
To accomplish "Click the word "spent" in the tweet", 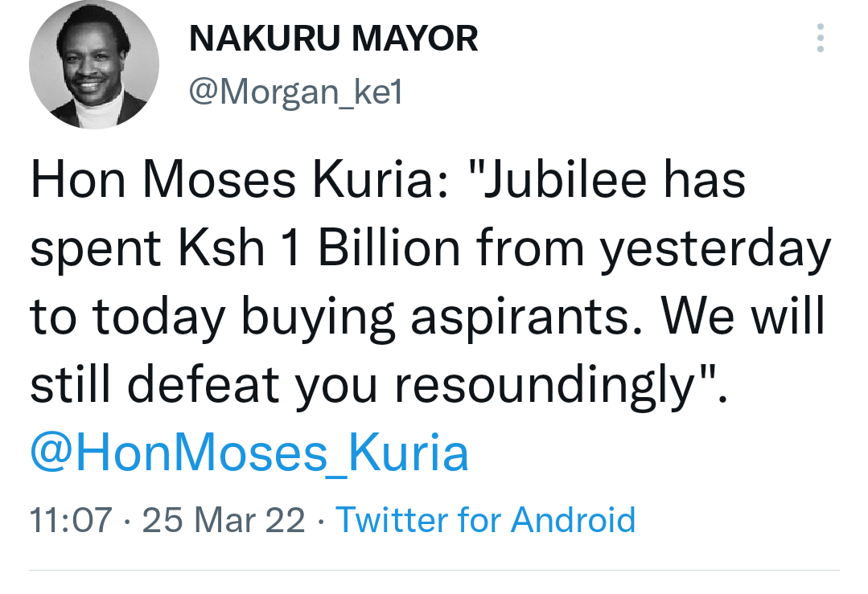I will (96, 249).
